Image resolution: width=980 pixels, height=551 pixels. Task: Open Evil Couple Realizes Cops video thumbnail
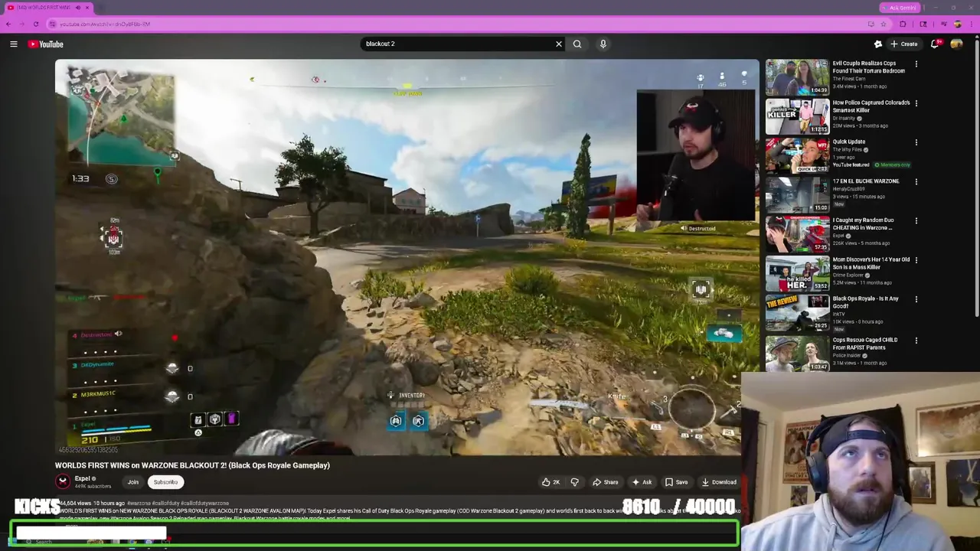tap(797, 77)
